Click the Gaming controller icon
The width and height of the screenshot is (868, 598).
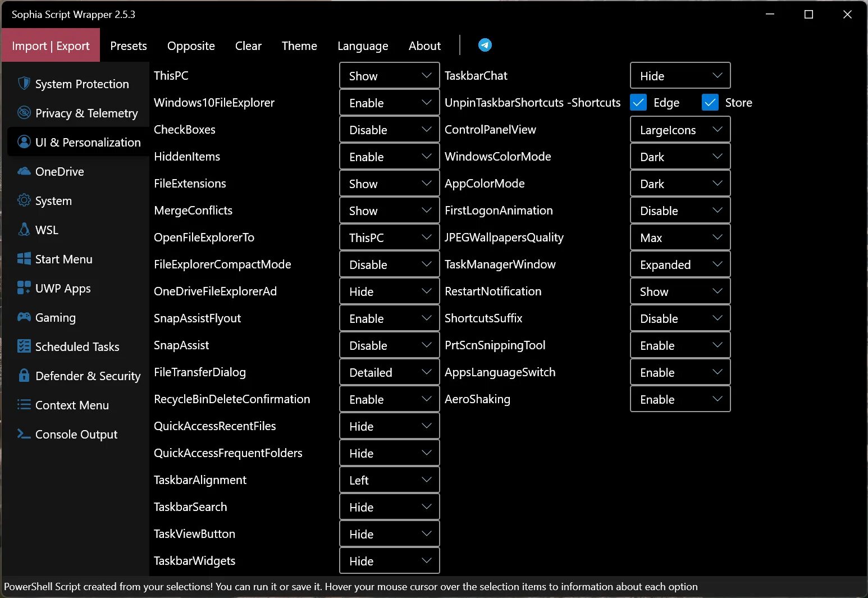24,317
